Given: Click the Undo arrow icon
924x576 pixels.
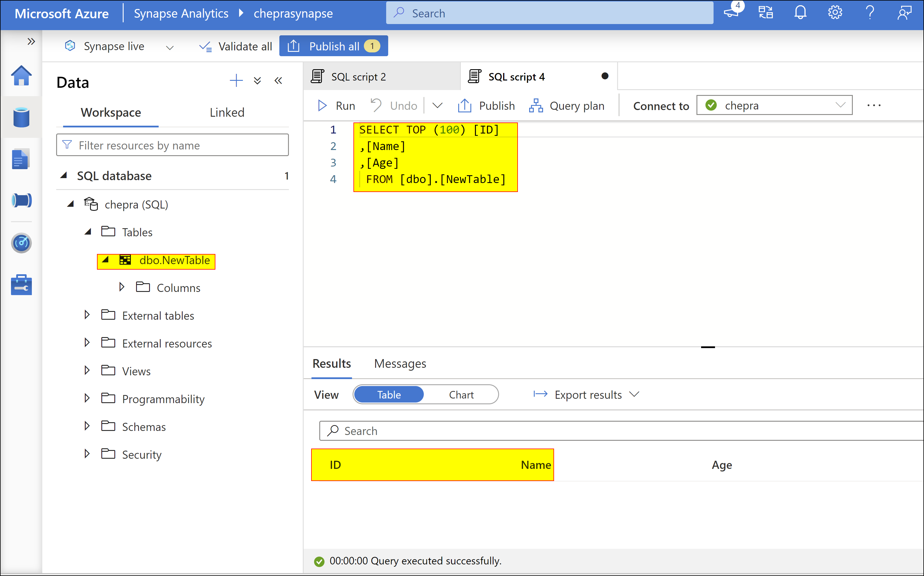Looking at the screenshot, I should pos(376,105).
